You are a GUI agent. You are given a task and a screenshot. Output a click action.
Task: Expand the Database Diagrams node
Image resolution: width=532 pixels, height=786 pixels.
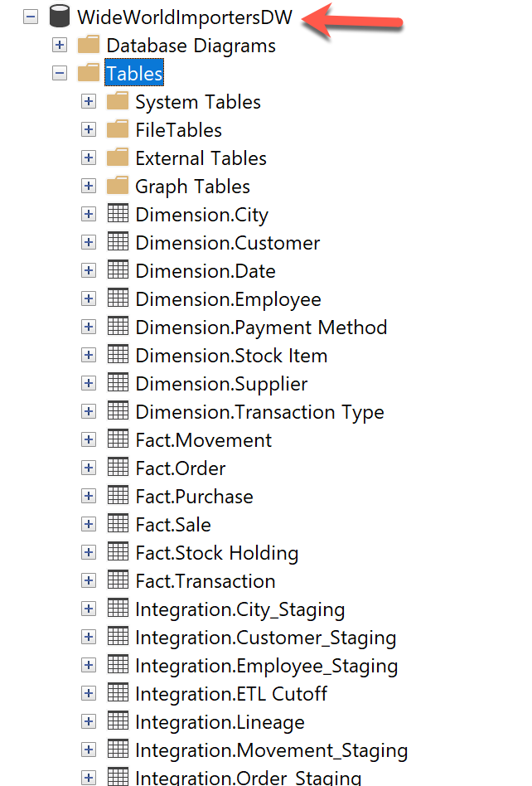pyautogui.click(x=60, y=45)
